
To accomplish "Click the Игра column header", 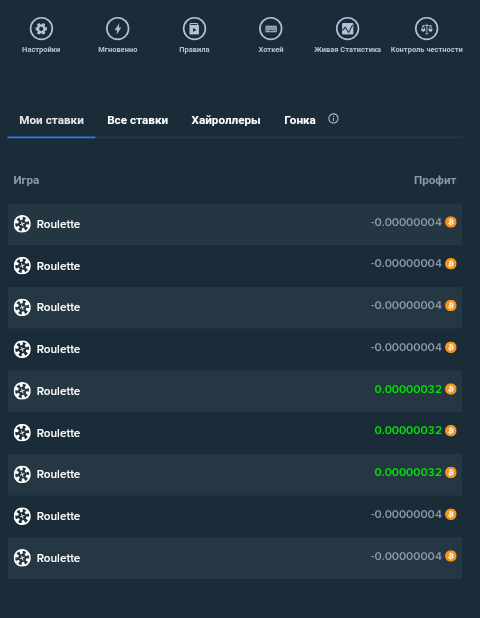I will click(x=26, y=180).
